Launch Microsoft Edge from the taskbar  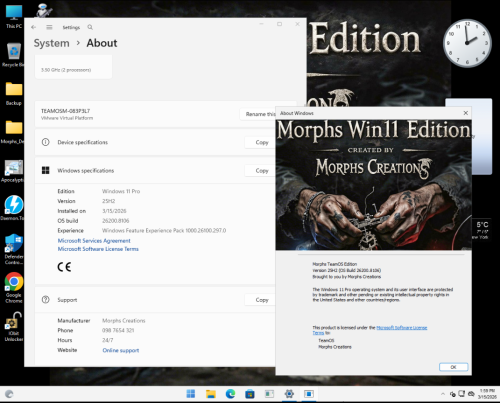[230, 394]
